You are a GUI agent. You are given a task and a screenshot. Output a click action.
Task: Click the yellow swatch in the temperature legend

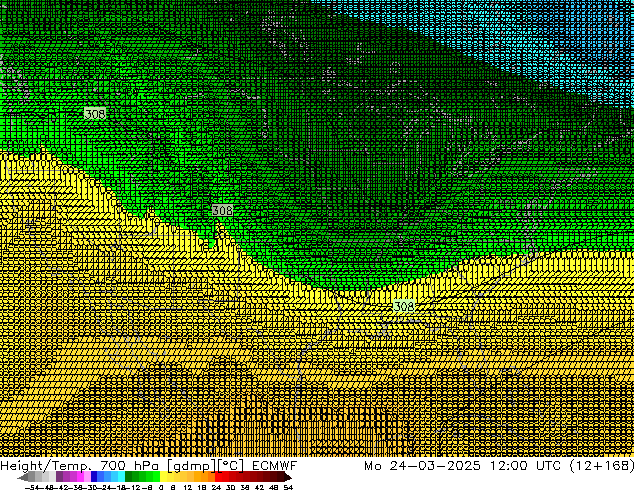point(163,477)
